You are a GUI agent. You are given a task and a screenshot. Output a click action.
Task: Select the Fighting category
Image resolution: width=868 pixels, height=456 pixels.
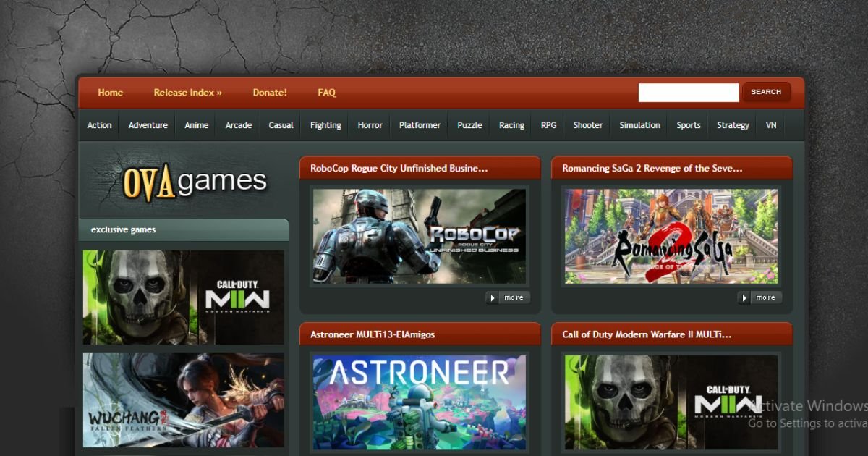(x=325, y=125)
